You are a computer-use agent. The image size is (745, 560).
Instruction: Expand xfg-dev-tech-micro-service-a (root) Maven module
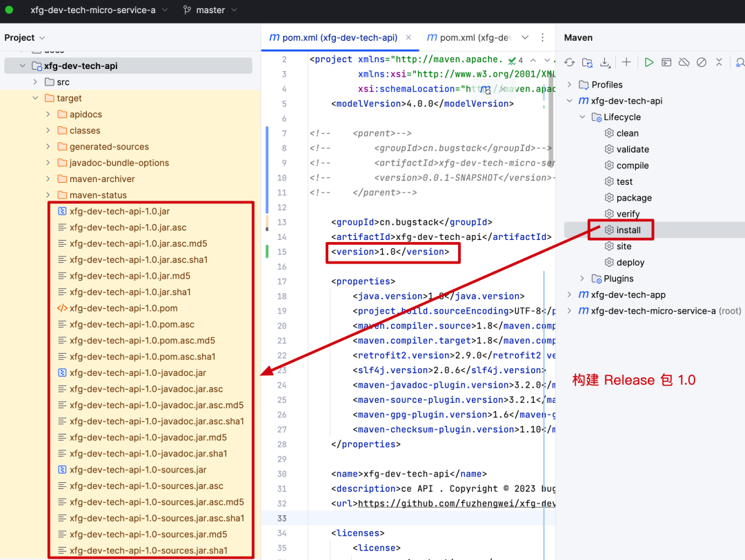[570, 310]
